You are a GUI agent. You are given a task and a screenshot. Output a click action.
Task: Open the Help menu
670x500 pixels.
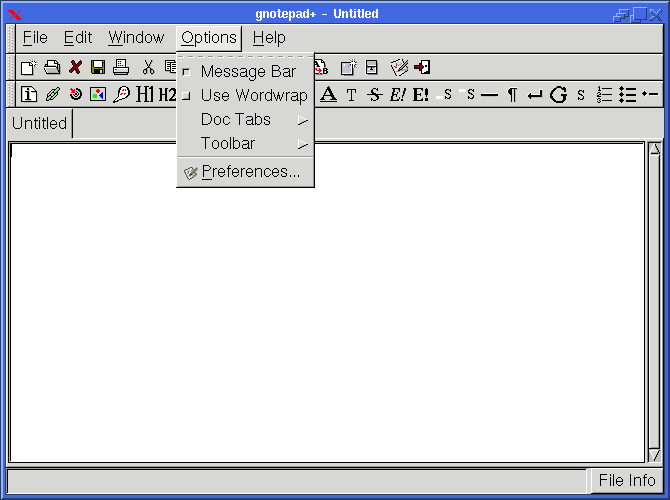269,38
